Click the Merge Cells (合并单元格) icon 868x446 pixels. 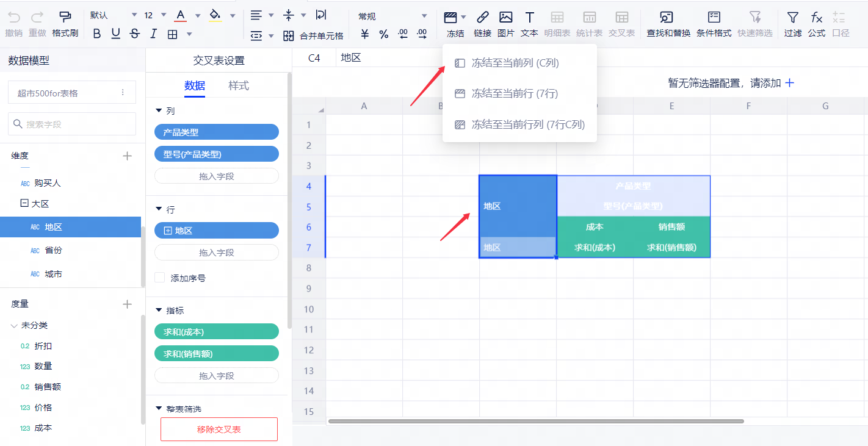289,36
